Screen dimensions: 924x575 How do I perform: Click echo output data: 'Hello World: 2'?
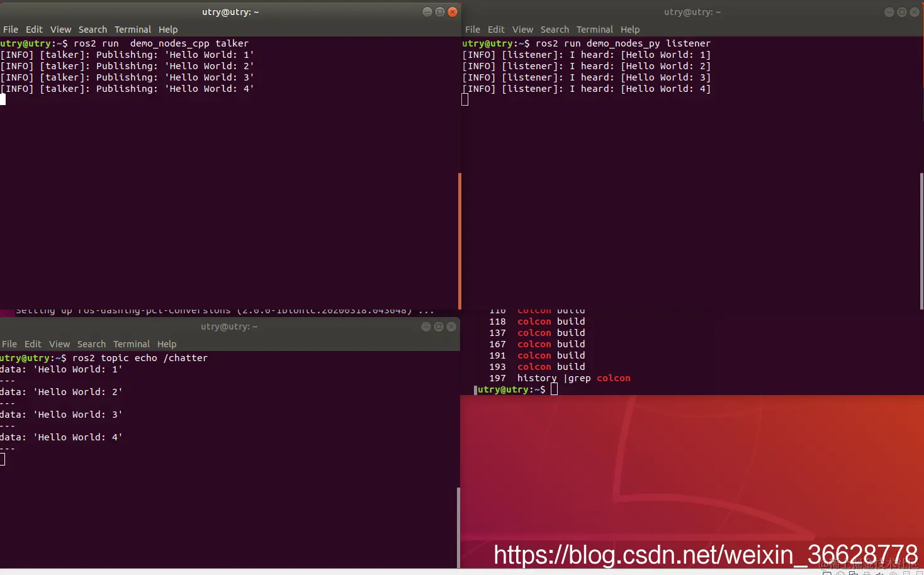point(61,392)
